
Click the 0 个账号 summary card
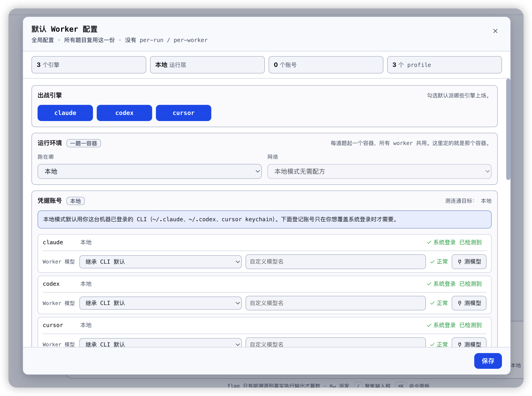(326, 65)
